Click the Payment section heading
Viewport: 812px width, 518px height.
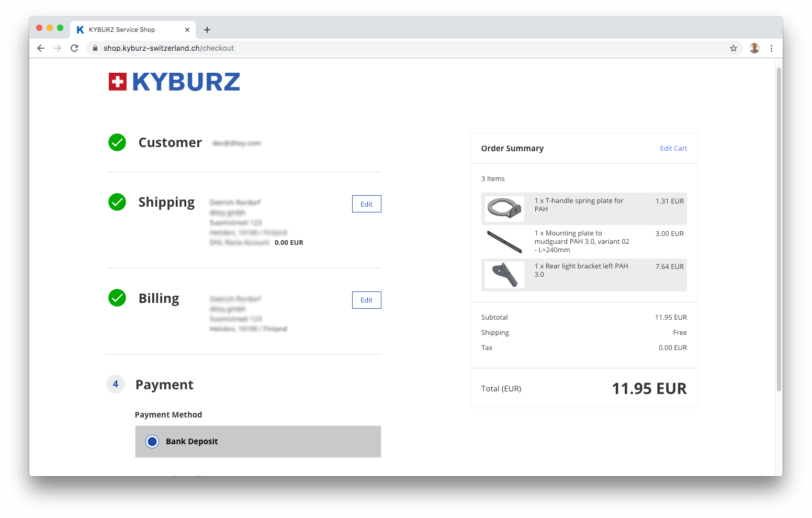coord(164,385)
